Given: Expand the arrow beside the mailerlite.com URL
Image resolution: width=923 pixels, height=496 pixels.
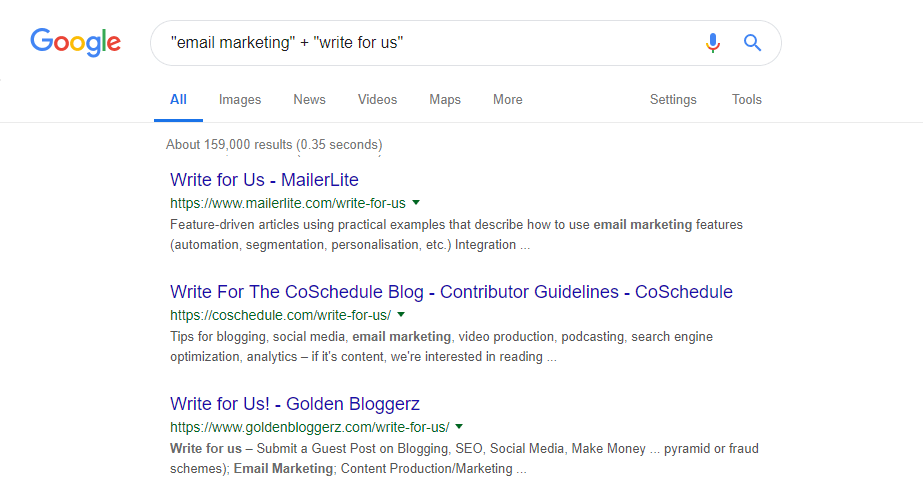Looking at the screenshot, I should pyautogui.click(x=416, y=202).
